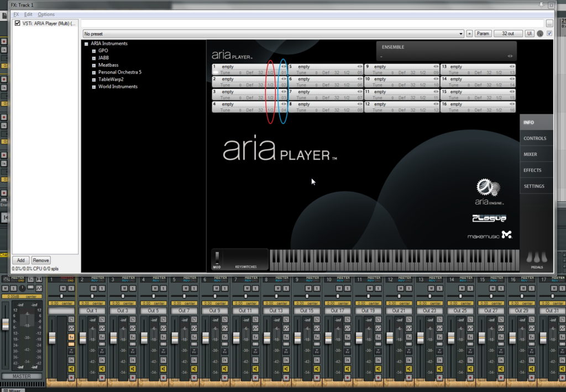Uncheck VSTi ARIA Player in FX list

[x=18, y=23]
